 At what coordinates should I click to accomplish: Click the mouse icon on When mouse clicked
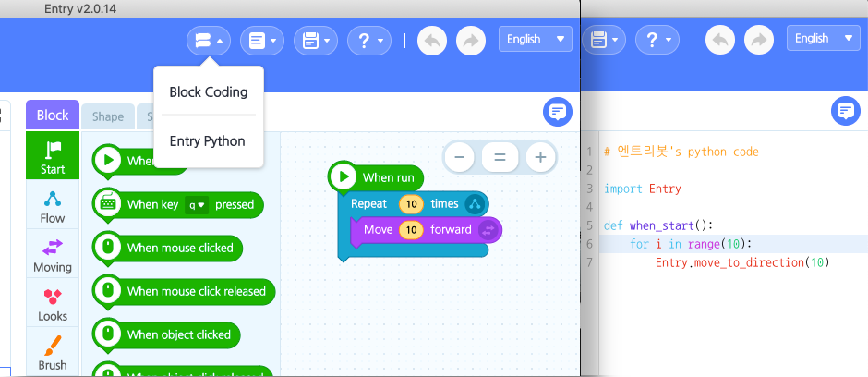(x=109, y=248)
